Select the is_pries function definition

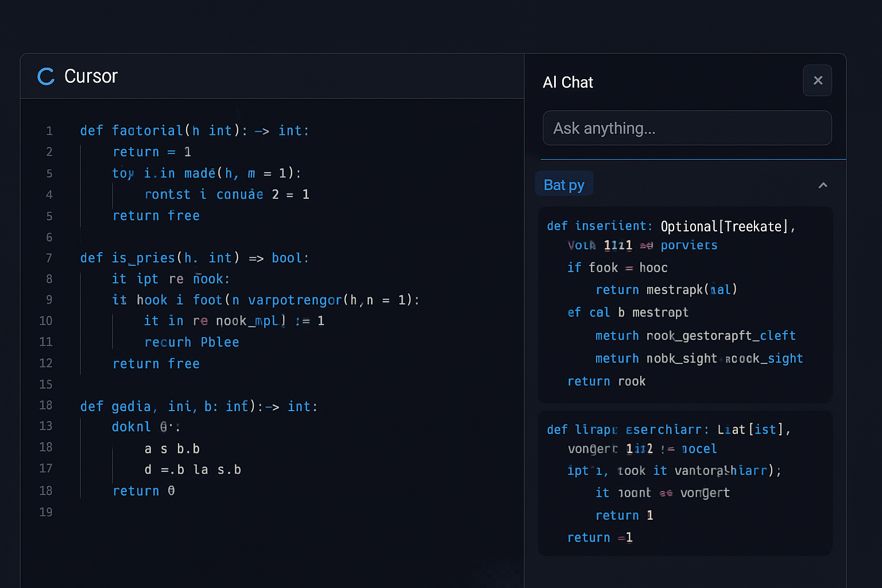click(x=194, y=258)
